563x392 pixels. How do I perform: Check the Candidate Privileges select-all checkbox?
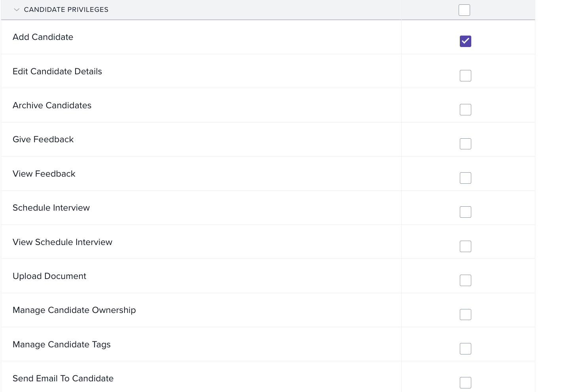coord(464,10)
